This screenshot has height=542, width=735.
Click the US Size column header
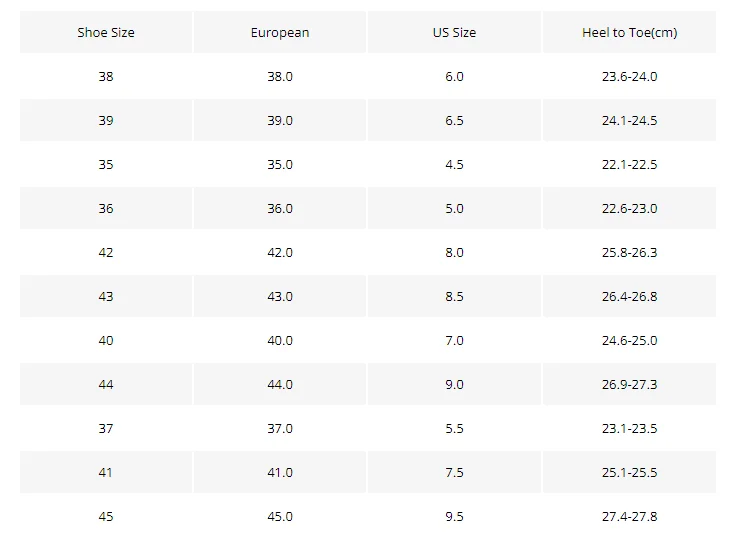point(454,32)
